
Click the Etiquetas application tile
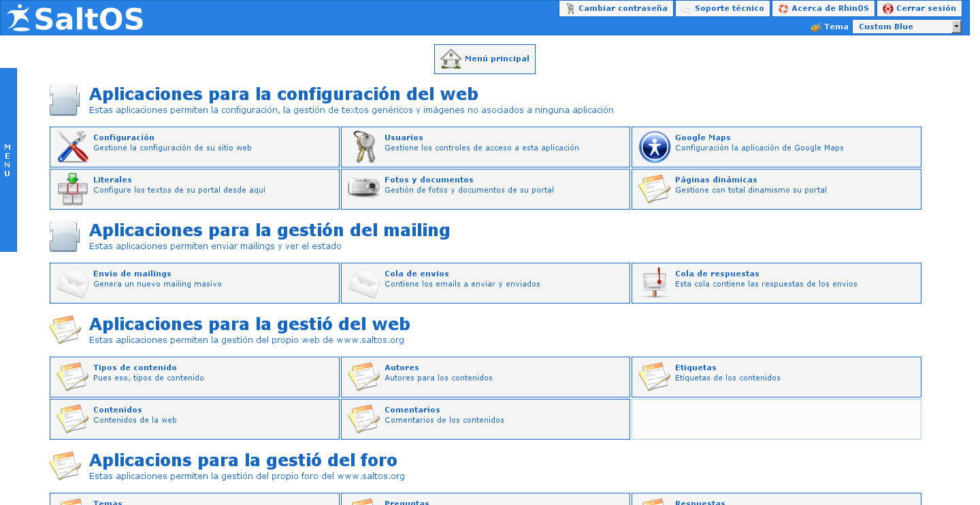(x=776, y=377)
